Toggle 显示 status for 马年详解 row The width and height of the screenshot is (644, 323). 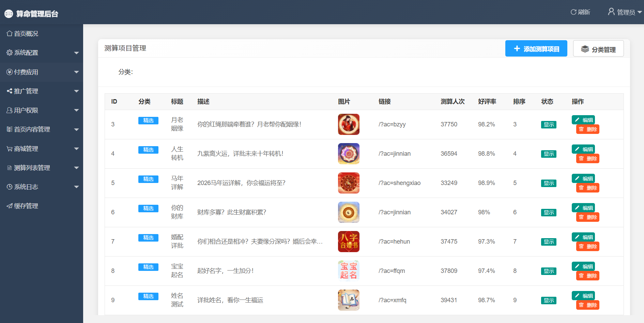point(548,183)
